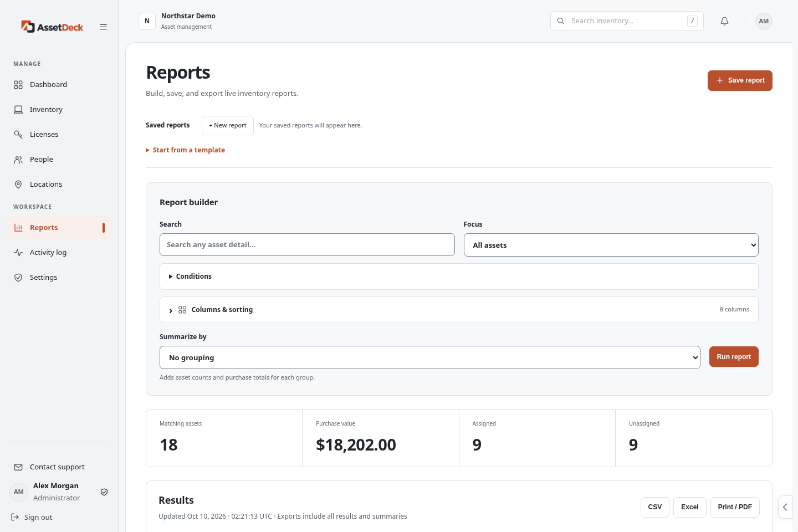Open the Summarize by dropdown

(x=430, y=357)
